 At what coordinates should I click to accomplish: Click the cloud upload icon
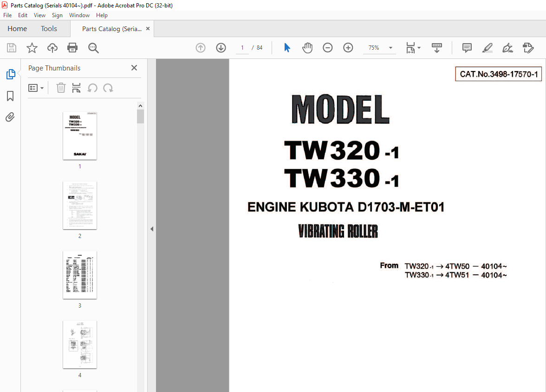pyautogui.click(x=52, y=48)
